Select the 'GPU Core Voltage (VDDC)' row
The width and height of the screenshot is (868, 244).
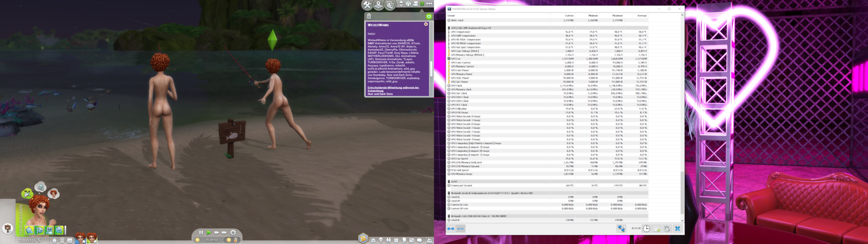point(547,51)
